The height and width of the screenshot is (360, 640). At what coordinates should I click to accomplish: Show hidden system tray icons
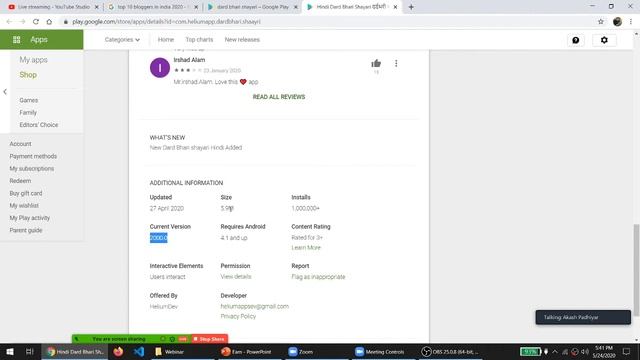pos(555,352)
